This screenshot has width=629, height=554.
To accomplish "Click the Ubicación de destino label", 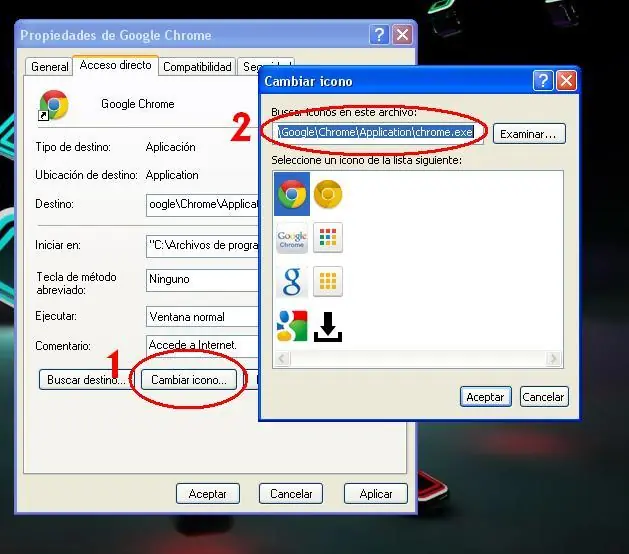I will tap(86, 175).
